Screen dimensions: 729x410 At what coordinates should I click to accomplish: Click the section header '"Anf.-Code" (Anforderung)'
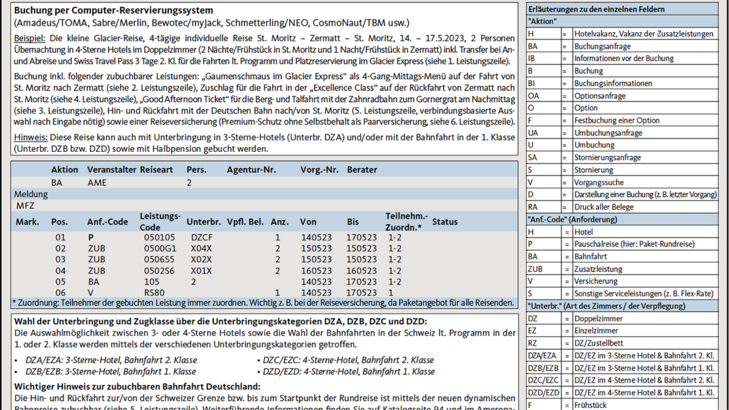574,219
